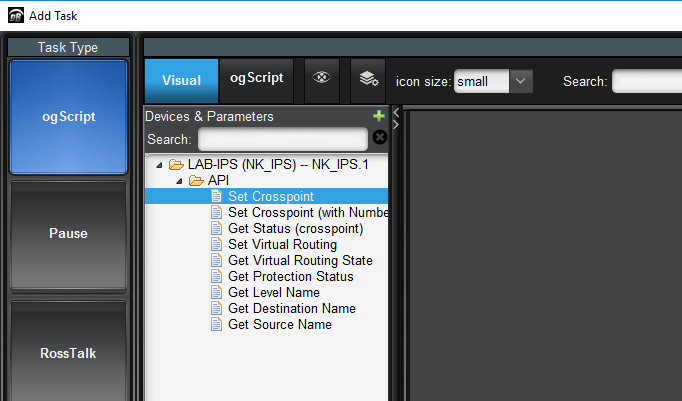Click the LAB-IPS device folder icon

point(176,165)
